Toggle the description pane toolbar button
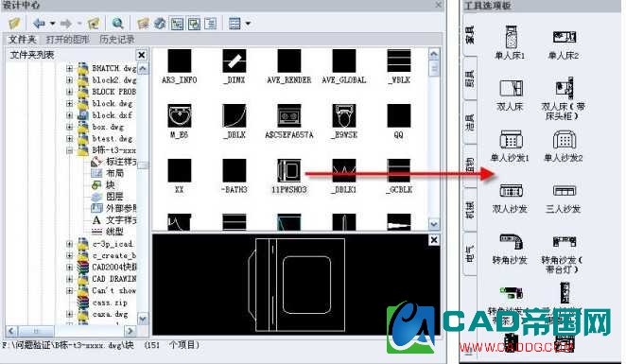The height and width of the screenshot is (364, 626). (210, 24)
